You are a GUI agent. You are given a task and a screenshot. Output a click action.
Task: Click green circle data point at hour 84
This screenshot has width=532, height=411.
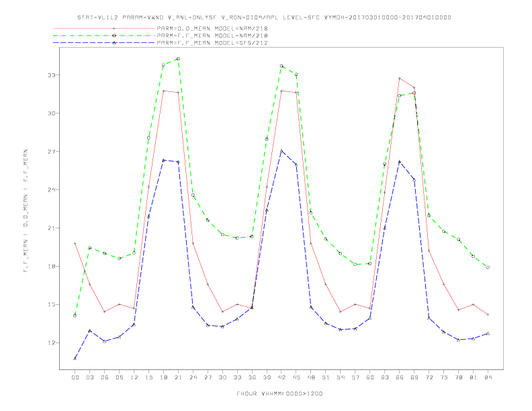point(488,267)
